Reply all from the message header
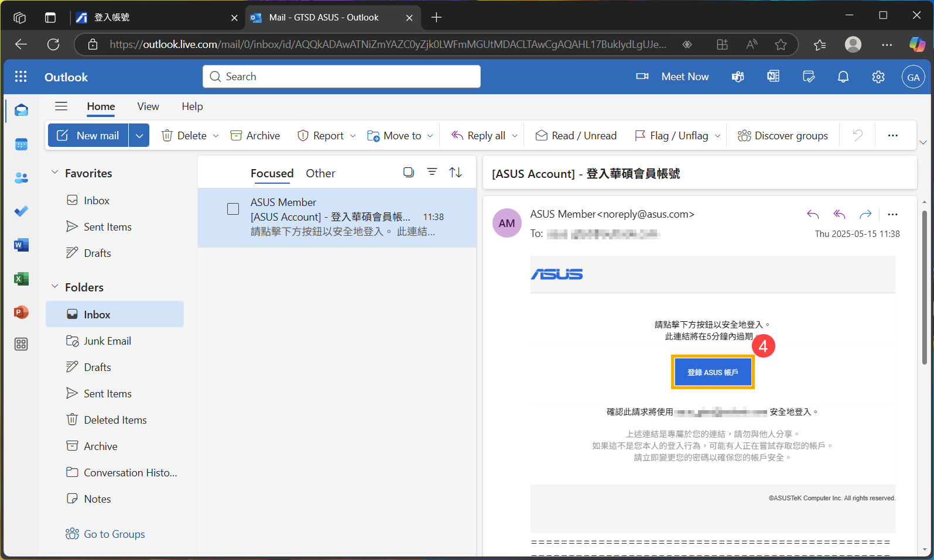The image size is (934, 560). 839,214
